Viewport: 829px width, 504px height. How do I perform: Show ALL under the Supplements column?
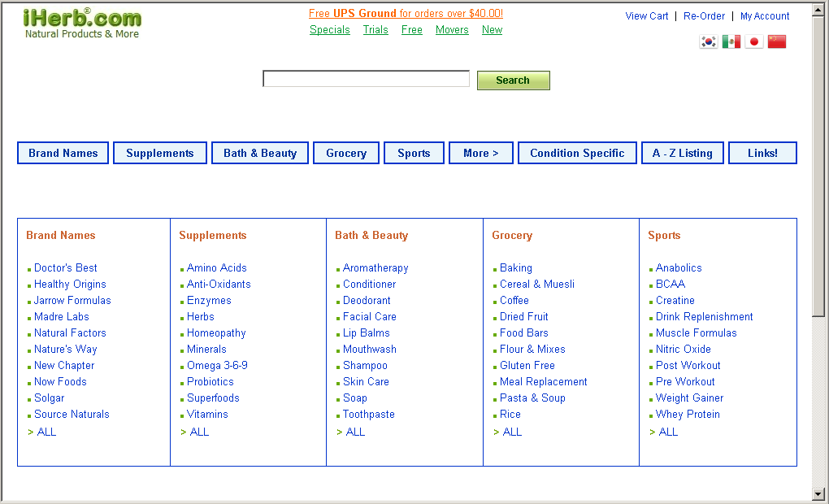[199, 432]
